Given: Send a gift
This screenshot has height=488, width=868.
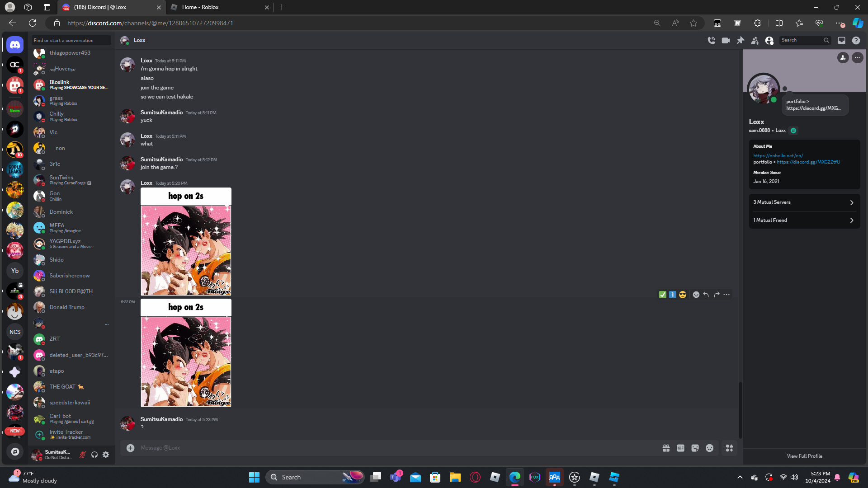Looking at the screenshot, I should click(666, 448).
